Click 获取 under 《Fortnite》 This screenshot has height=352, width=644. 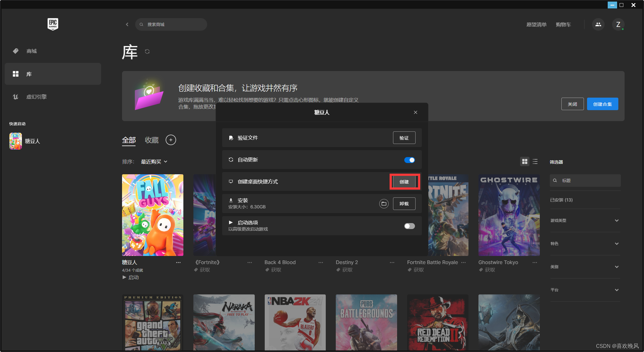coord(202,270)
